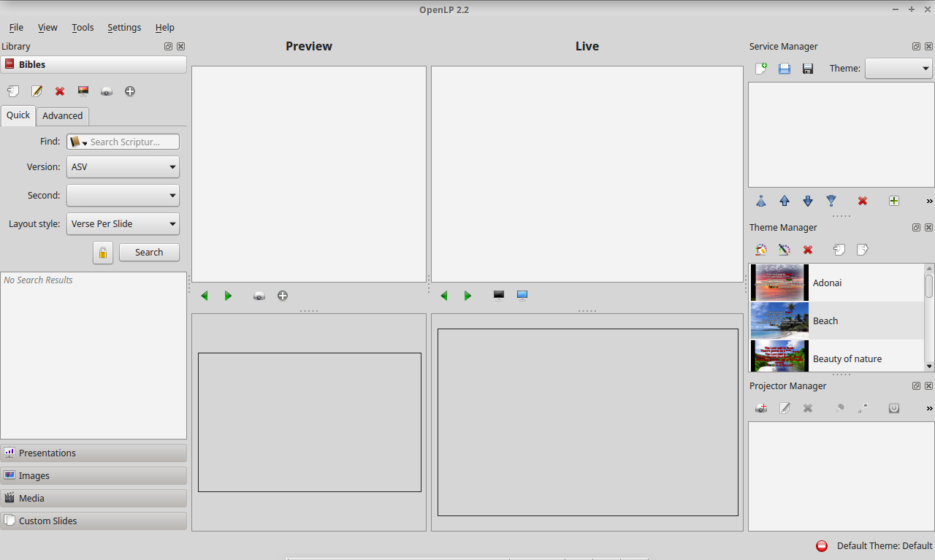The height and width of the screenshot is (560, 935).
Task: Send the Bible item to live display
Action: tap(83, 91)
